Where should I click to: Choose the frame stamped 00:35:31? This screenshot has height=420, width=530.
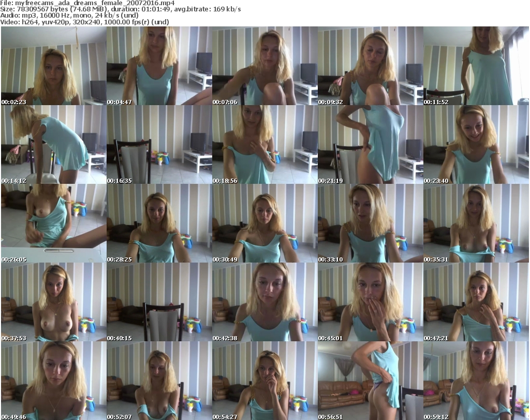click(476, 223)
